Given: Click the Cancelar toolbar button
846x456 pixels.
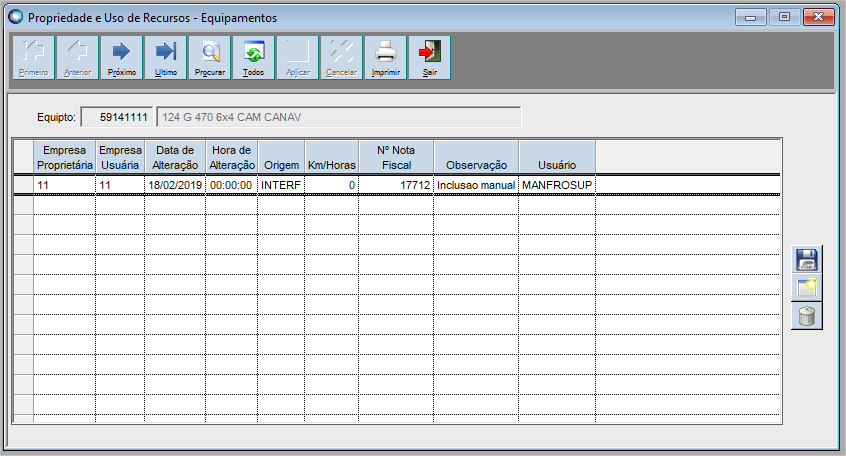Looking at the screenshot, I should (342, 58).
